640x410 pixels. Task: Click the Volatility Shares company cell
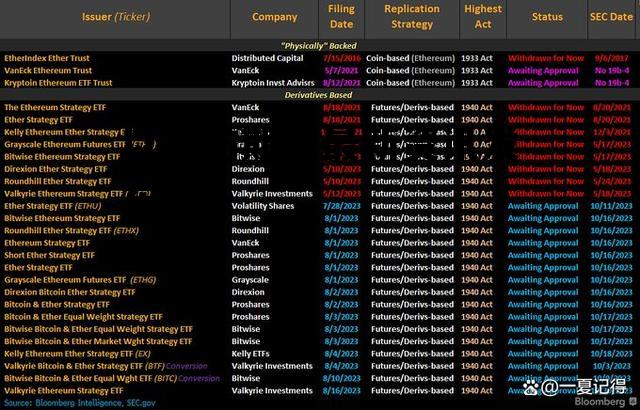(263, 206)
